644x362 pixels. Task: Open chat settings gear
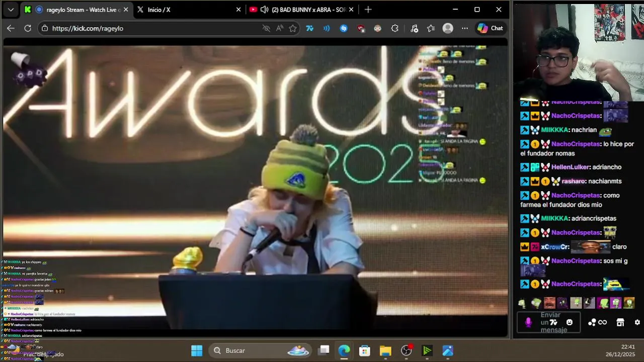[x=637, y=322]
